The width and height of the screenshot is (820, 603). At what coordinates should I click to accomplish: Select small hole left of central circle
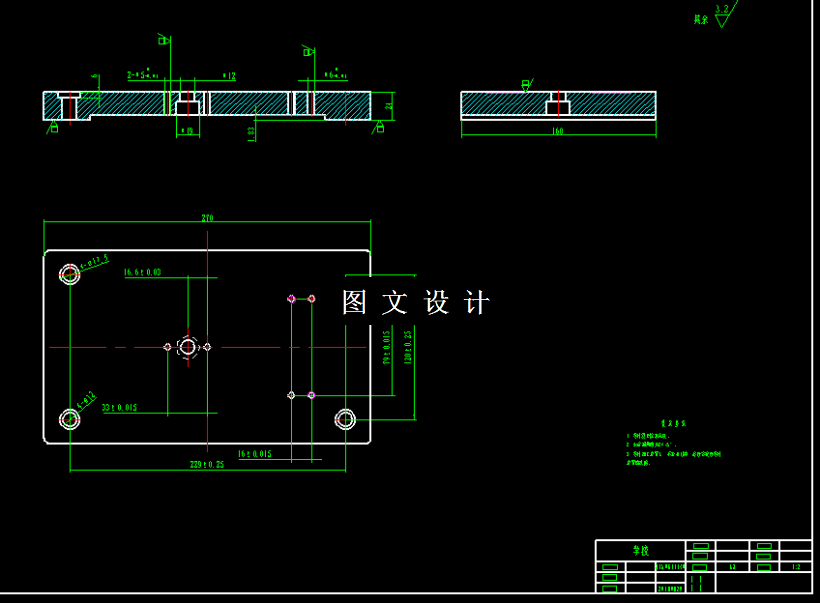pyautogui.click(x=167, y=347)
